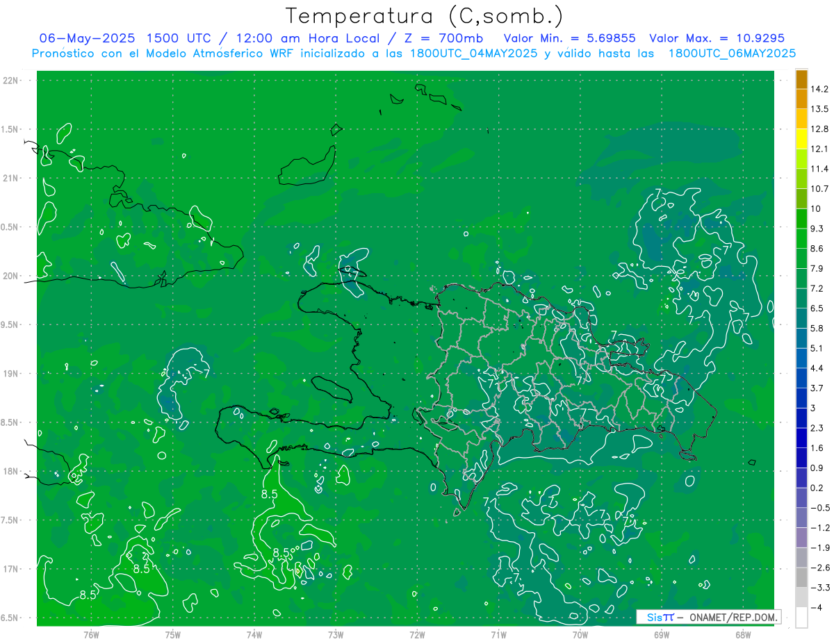Click the colorbar value '12.8'
The height and width of the screenshot is (644, 834).
coord(819,129)
